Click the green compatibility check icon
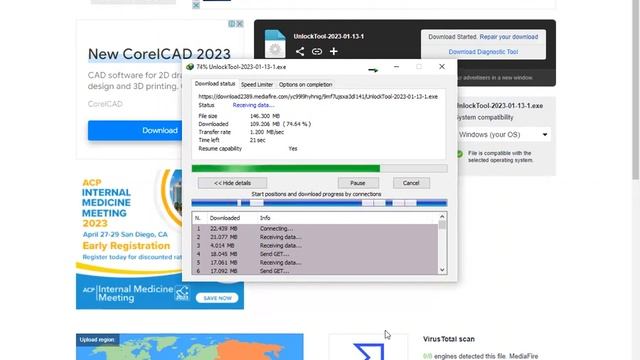 (460, 154)
